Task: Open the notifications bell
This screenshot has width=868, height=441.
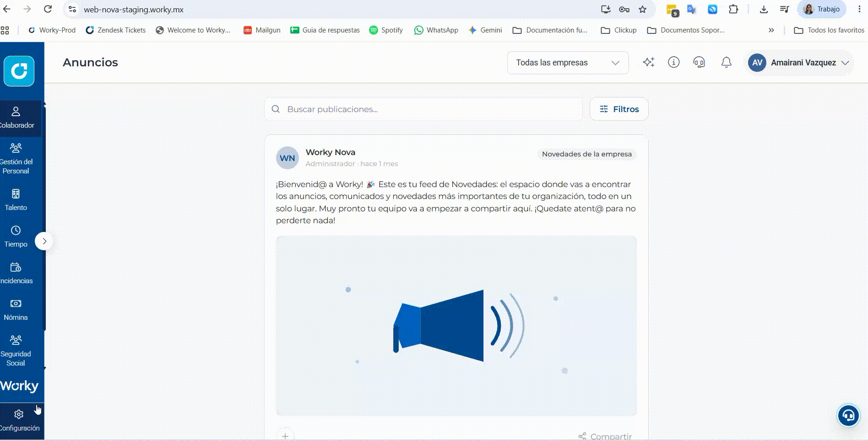Action: [x=726, y=62]
